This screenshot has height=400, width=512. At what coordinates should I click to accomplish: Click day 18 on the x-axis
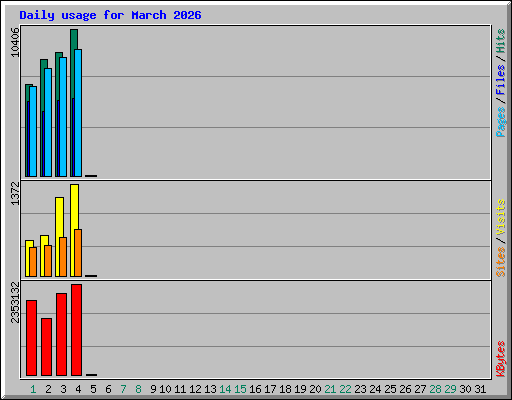coord(285,389)
